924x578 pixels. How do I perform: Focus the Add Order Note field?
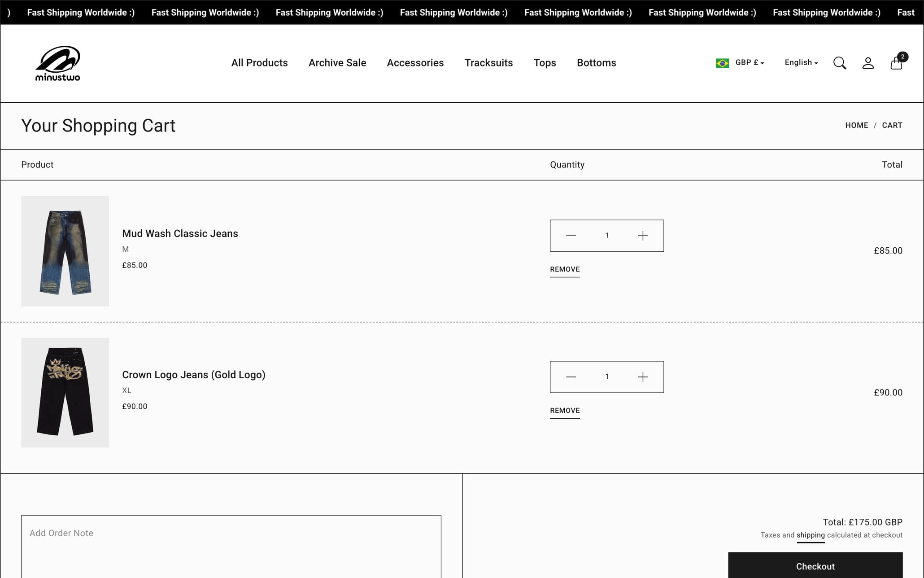click(231, 546)
